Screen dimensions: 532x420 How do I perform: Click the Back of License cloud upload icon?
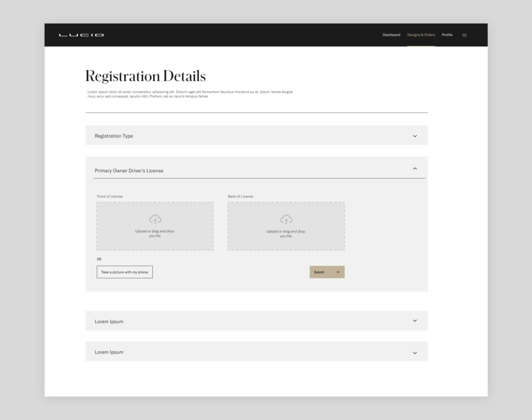pyautogui.click(x=286, y=219)
